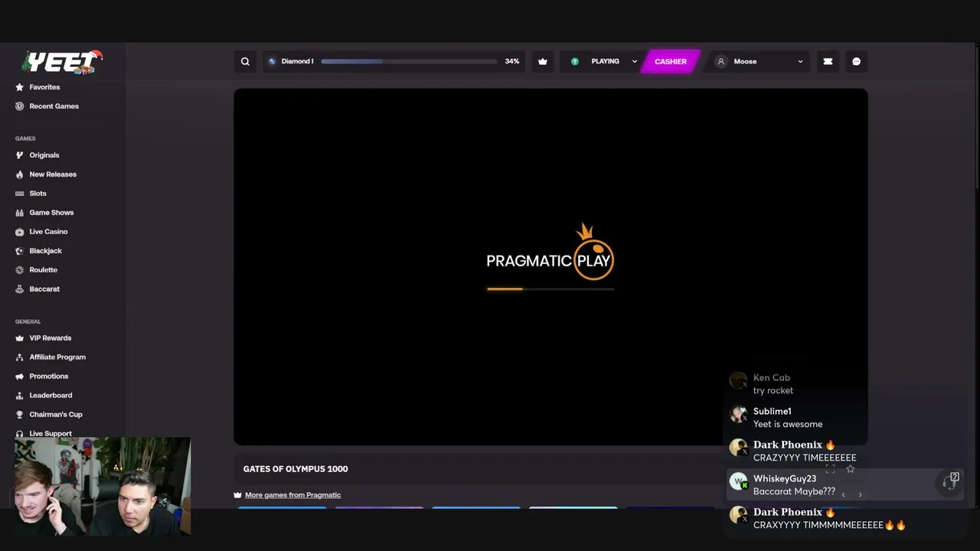Image resolution: width=980 pixels, height=551 pixels.
Task: Open the CASHIER button
Action: (670, 61)
